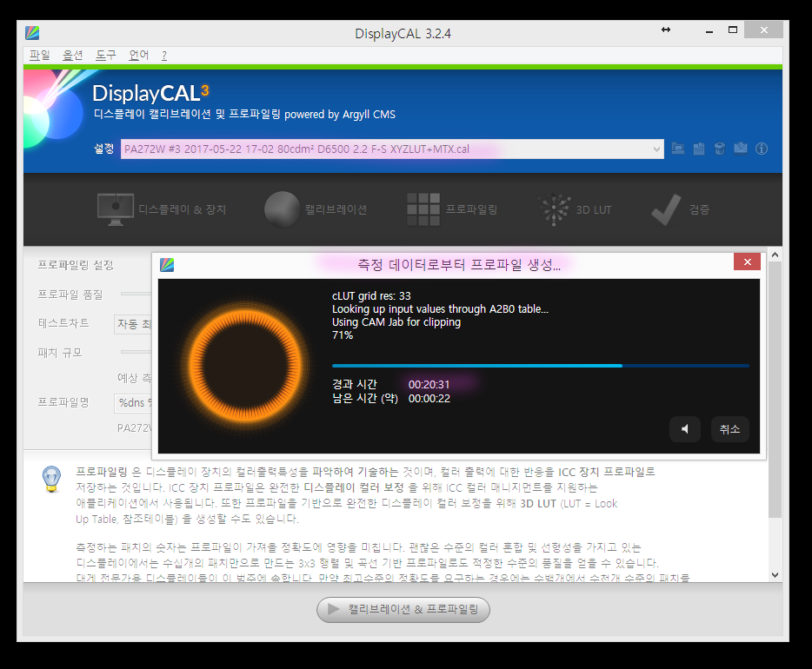Open the 파일 menu
The image size is (812, 669).
point(39,55)
